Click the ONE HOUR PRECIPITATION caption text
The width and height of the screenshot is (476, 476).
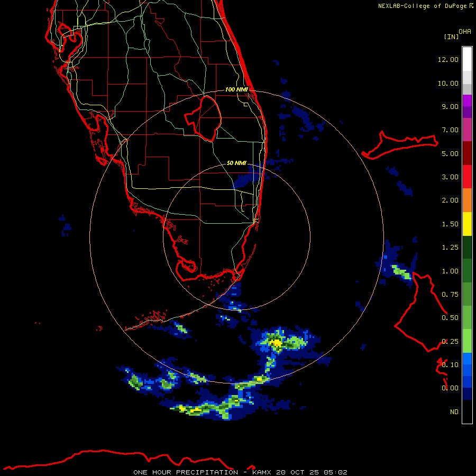(186, 472)
